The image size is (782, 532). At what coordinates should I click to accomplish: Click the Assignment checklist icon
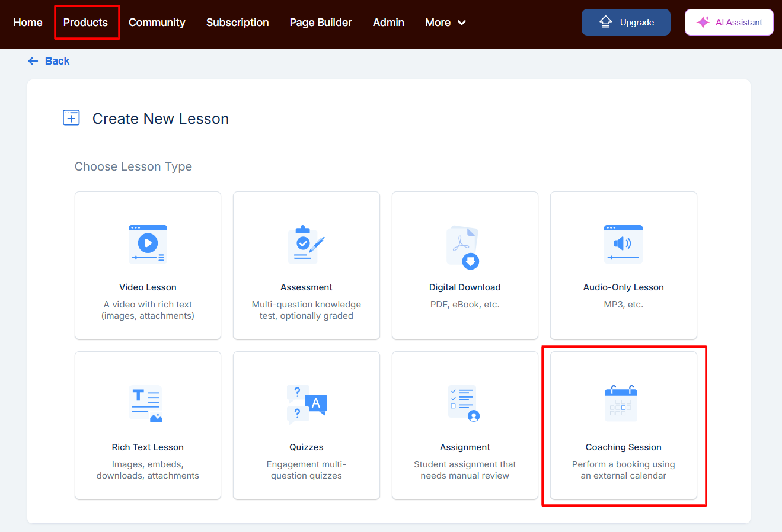pos(464,403)
